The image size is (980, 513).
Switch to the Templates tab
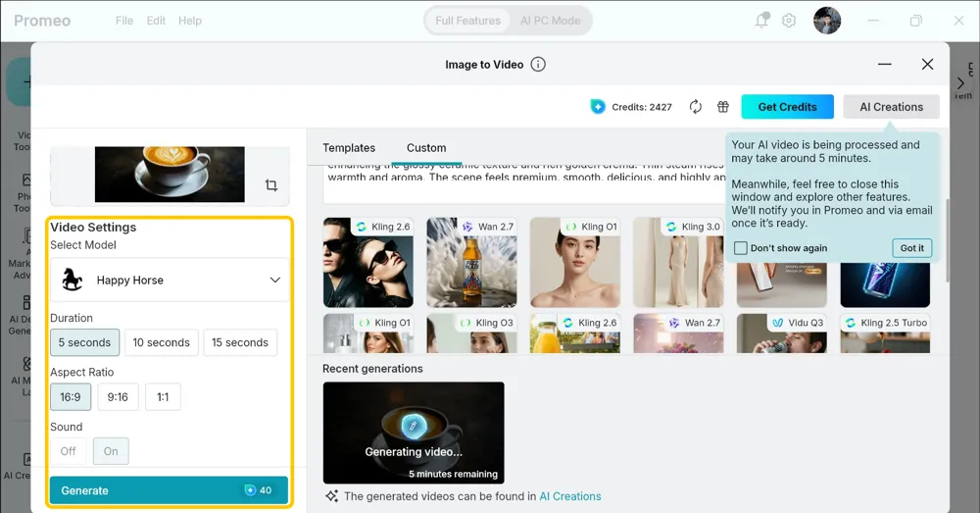(349, 148)
